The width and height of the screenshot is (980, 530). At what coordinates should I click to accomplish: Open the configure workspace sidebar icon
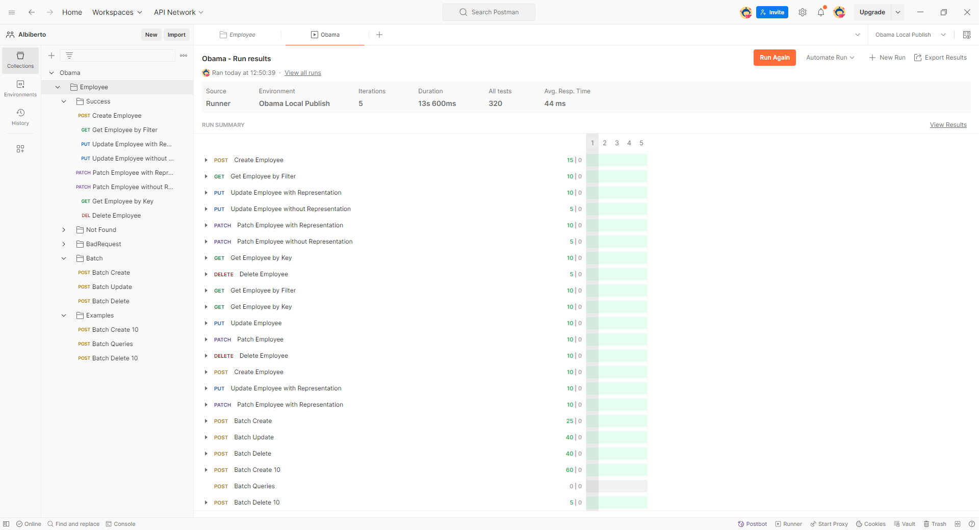pos(20,149)
